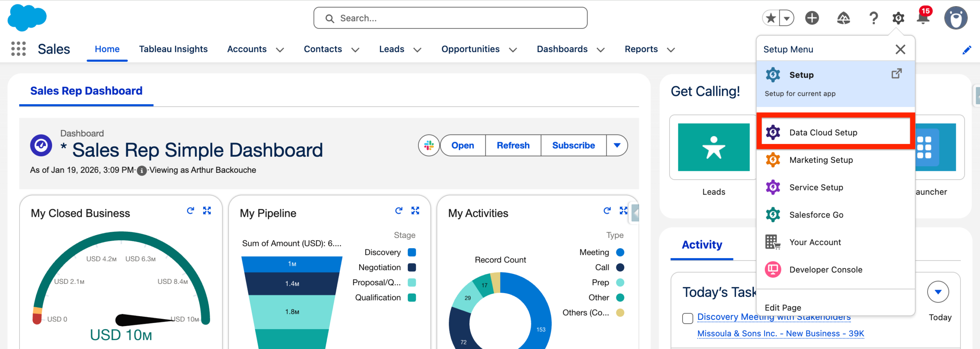Click the Favorites star icon
Image resolution: width=980 pixels, height=349 pixels.
point(771,18)
